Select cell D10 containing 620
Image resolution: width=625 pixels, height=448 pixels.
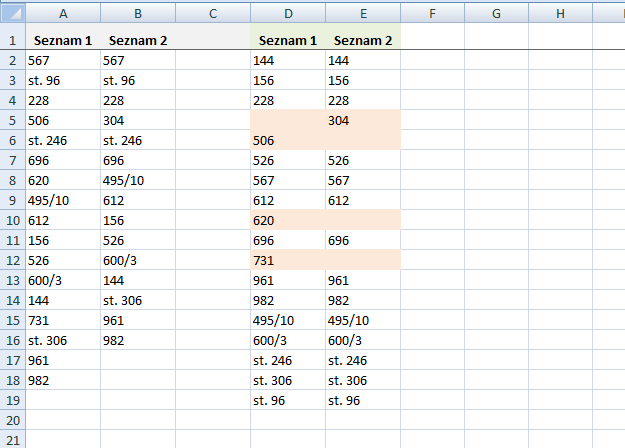288,220
